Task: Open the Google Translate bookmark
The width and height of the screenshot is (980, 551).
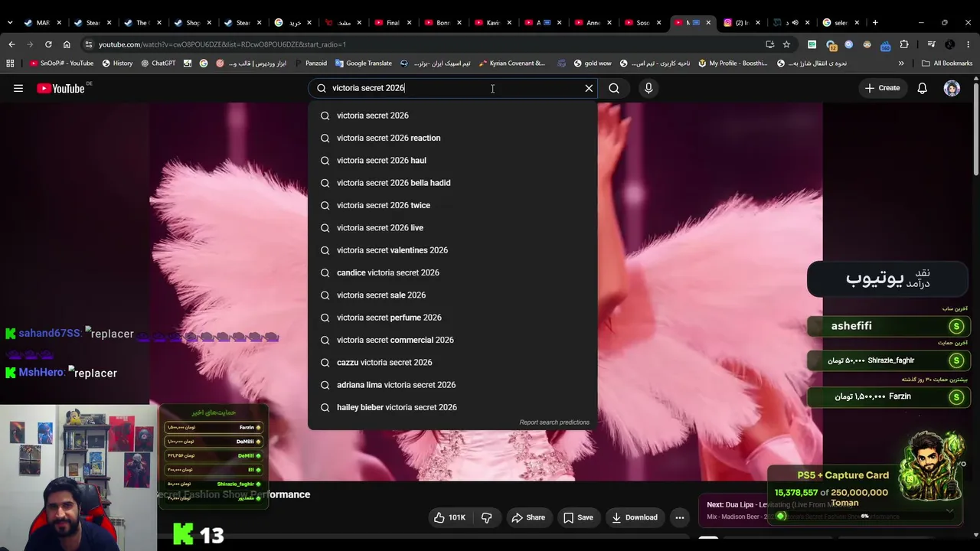Action: tap(362, 64)
